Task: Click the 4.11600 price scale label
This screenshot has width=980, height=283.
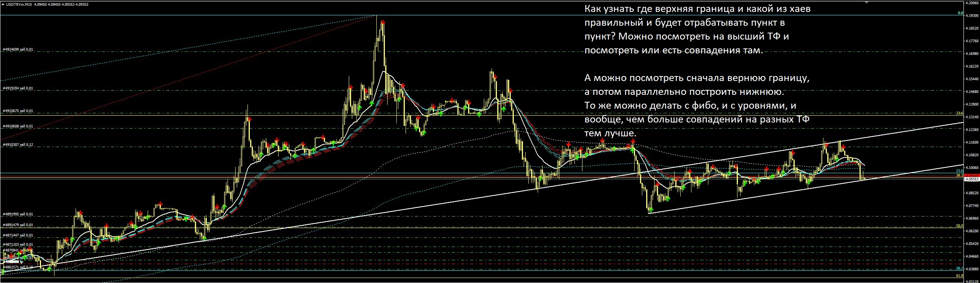Action: coord(971,142)
